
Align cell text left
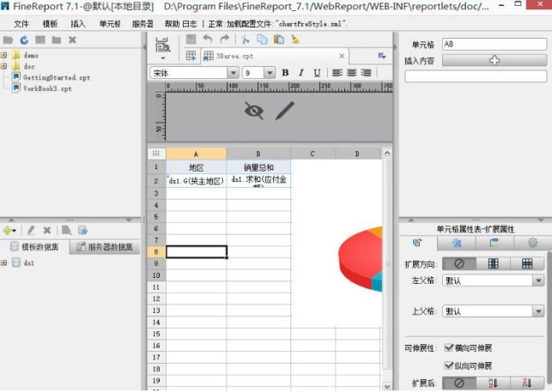click(x=337, y=73)
